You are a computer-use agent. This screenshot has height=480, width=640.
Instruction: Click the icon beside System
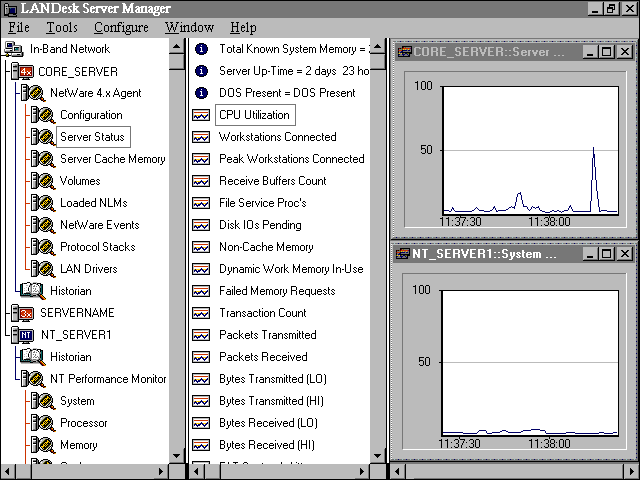pos(43,401)
